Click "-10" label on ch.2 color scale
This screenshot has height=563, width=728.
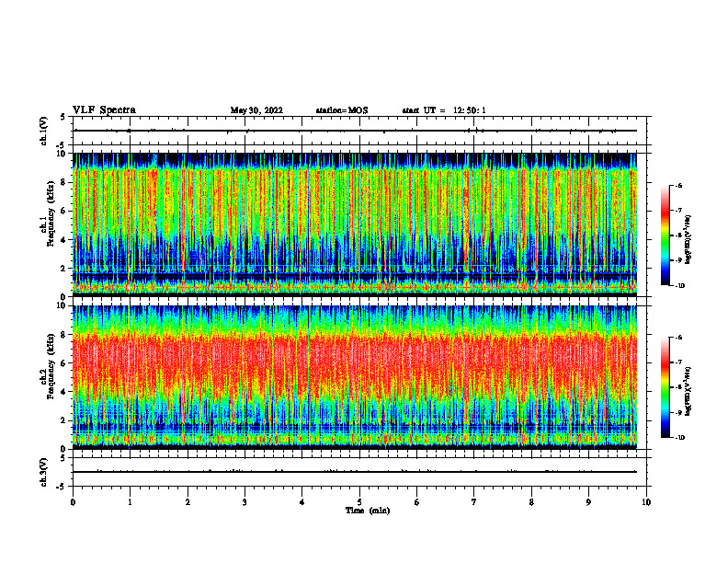tap(680, 438)
